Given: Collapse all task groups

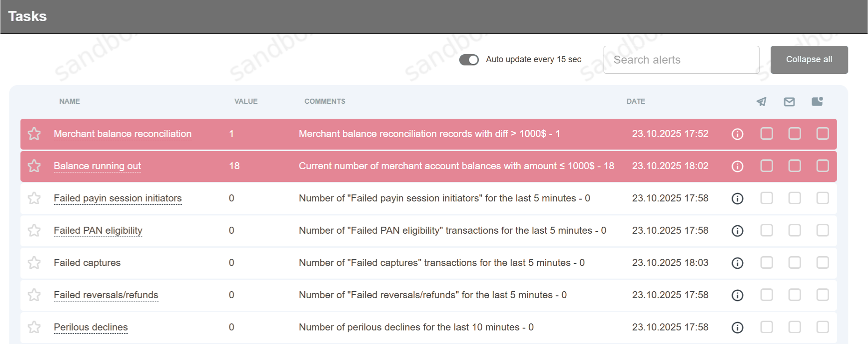Looking at the screenshot, I should (x=809, y=60).
